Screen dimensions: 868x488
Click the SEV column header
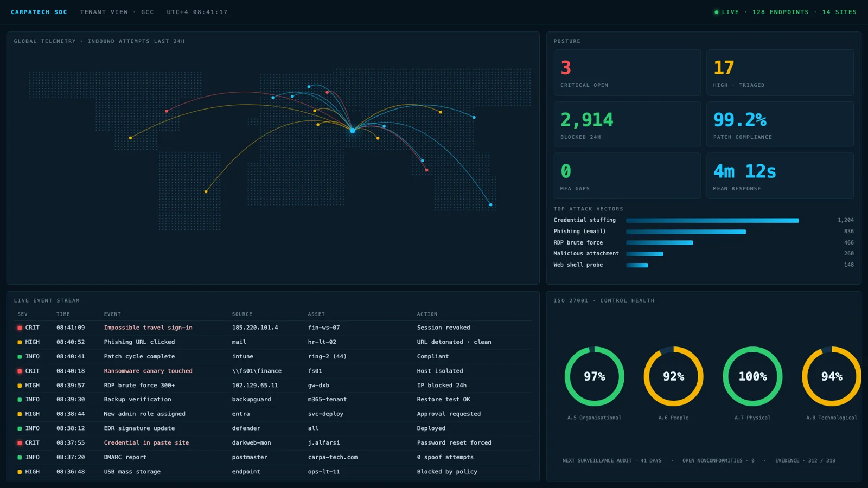(22, 314)
